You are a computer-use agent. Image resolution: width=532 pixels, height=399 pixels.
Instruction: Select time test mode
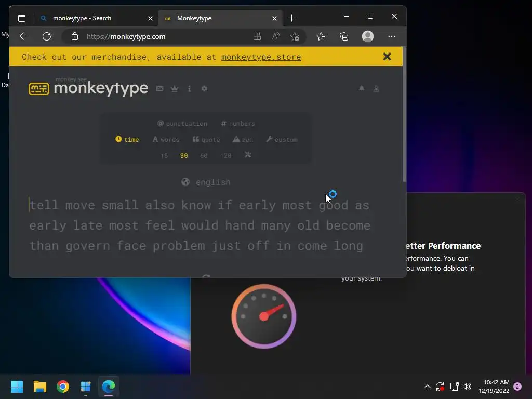pyautogui.click(x=127, y=139)
